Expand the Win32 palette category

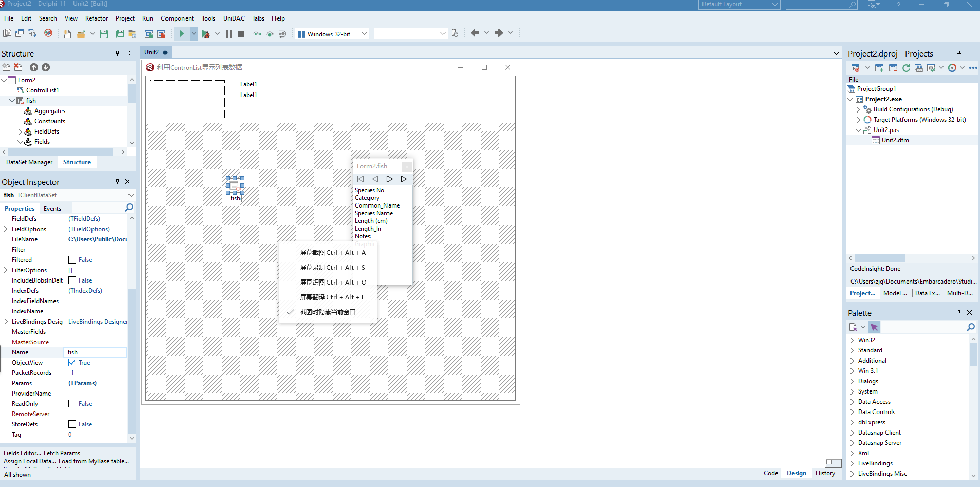(x=852, y=340)
